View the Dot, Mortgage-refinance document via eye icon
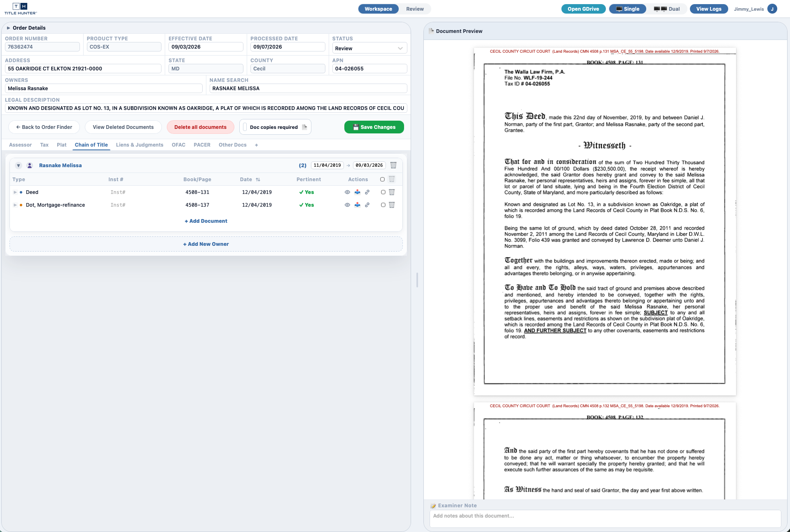Screen dimensions: 790x532 pos(347,205)
